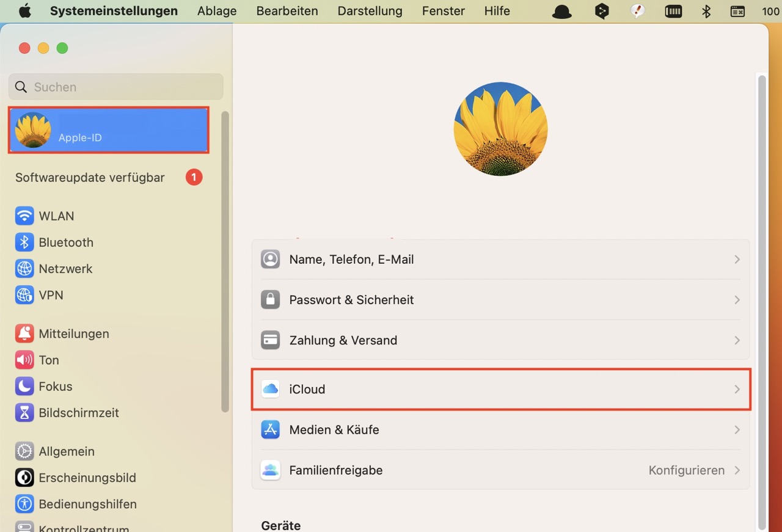Click the Bedienungshilfen accessibility icon
Image resolution: width=782 pixels, height=532 pixels.
pos(24,504)
